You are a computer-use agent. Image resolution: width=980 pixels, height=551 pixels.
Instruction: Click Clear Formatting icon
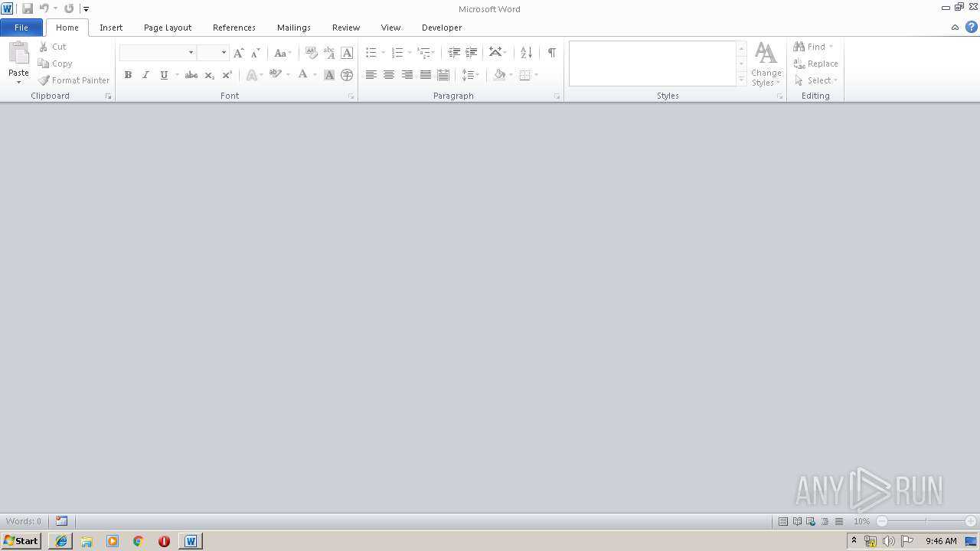click(311, 53)
